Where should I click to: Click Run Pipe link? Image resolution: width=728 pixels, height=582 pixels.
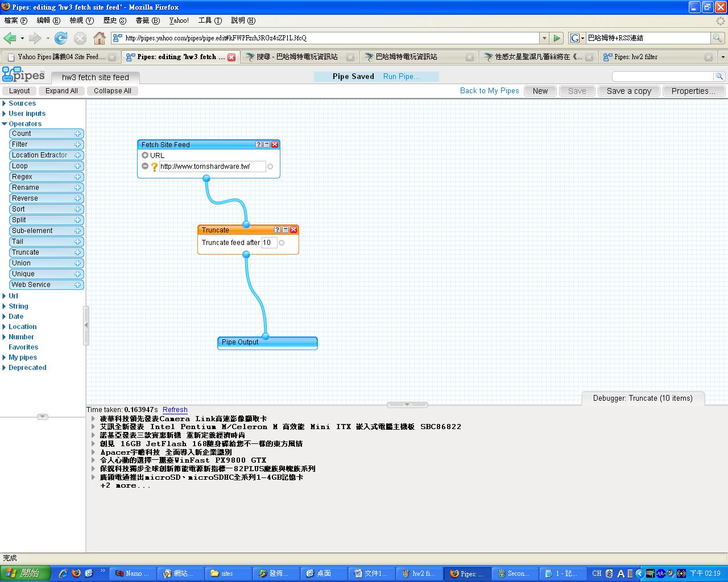(x=402, y=77)
